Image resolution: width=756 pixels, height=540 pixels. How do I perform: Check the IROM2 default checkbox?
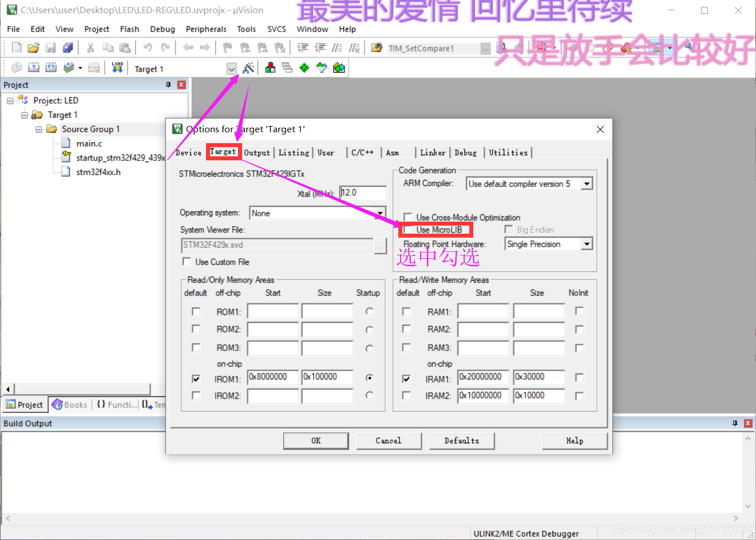point(196,396)
